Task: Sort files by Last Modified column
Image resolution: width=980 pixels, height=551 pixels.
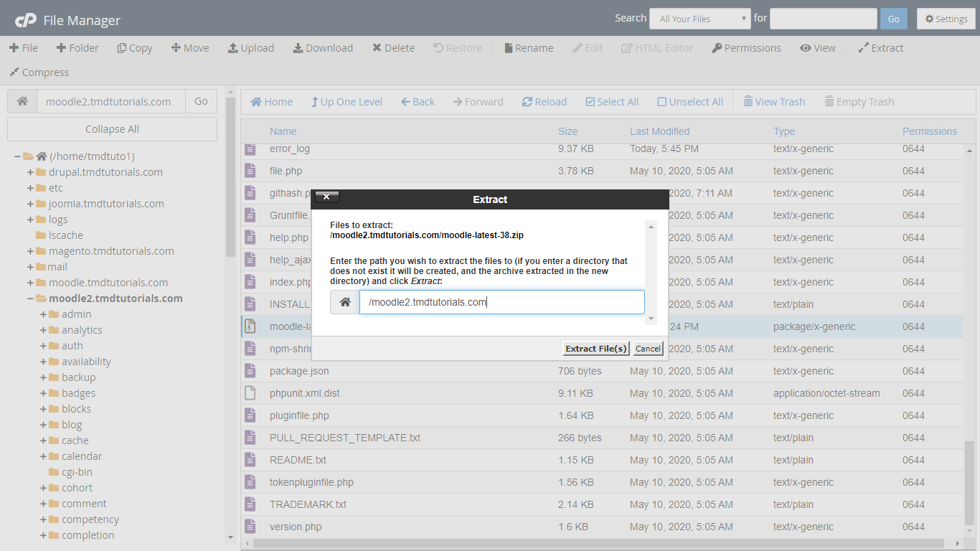Action: pos(659,131)
